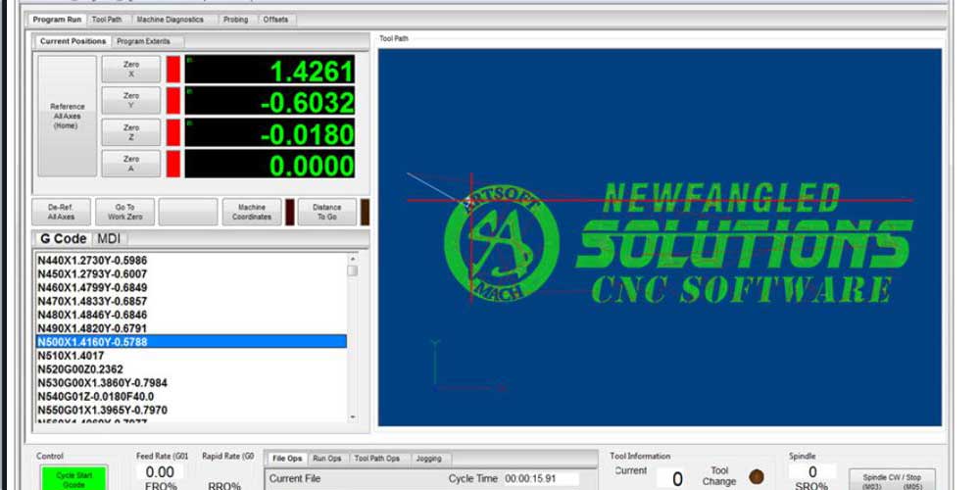This screenshot has height=490, width=980.
Task: Open the Tool Path tab
Action: point(107,20)
